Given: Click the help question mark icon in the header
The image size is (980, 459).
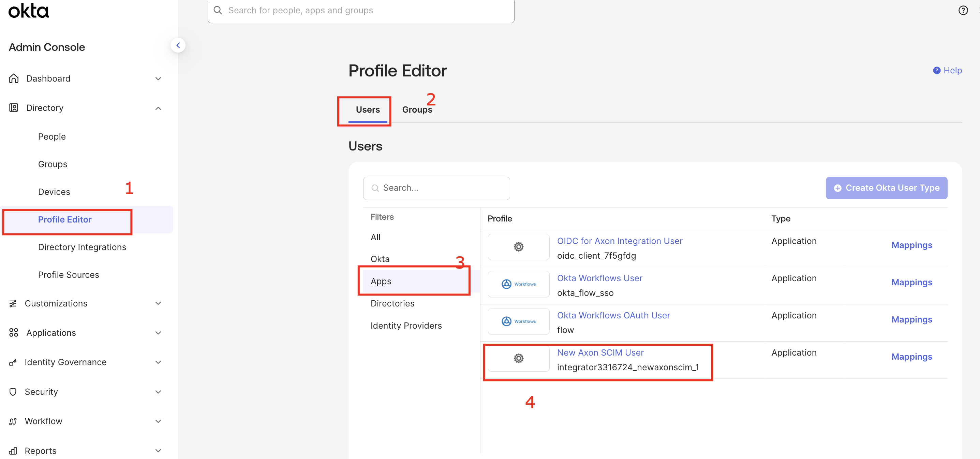Looking at the screenshot, I should 963,10.
